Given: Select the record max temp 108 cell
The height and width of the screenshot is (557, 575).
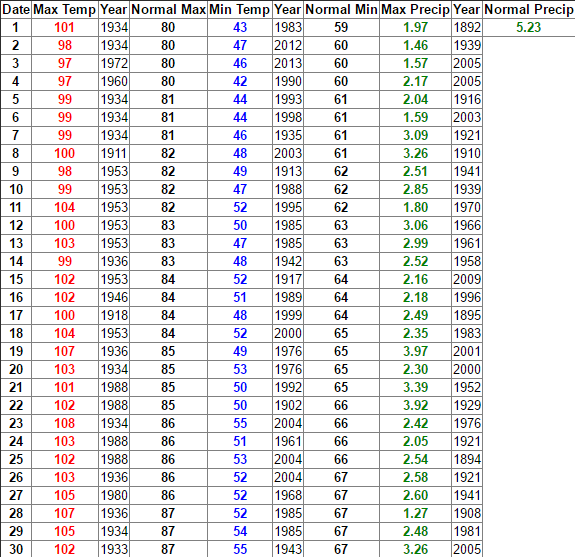Looking at the screenshot, I should click(x=65, y=423).
